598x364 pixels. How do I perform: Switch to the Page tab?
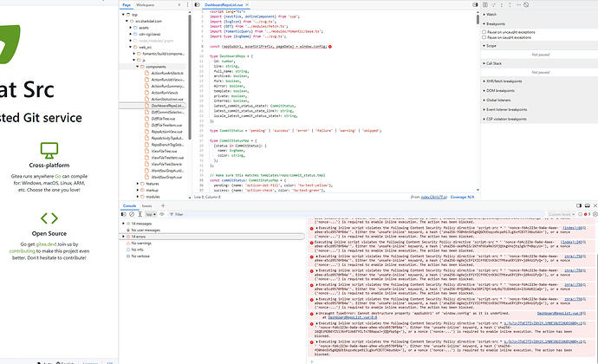(x=127, y=5)
